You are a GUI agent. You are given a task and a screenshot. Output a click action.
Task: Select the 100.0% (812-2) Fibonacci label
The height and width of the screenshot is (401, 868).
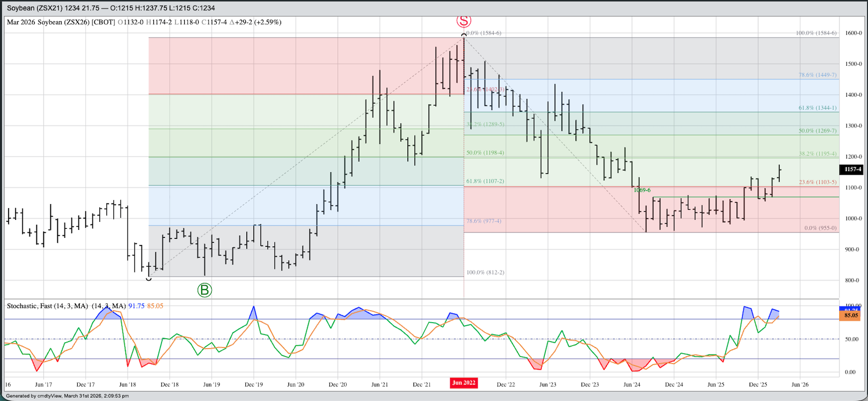point(485,273)
